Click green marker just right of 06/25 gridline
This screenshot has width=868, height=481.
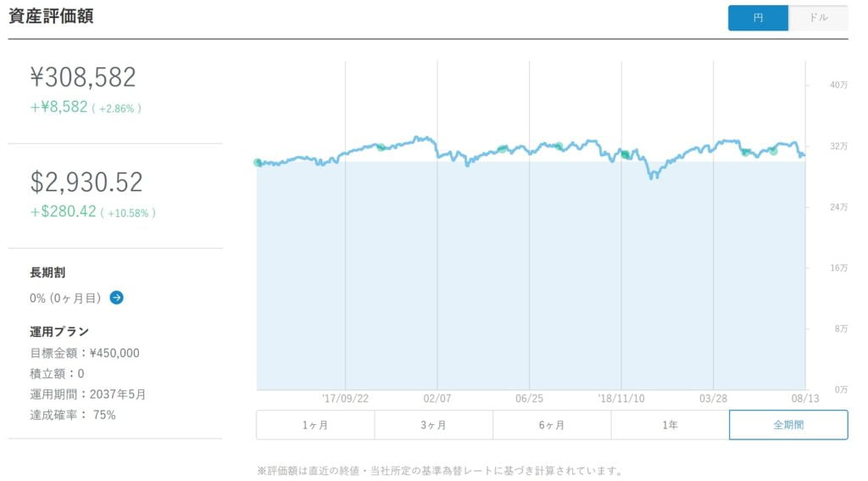tap(558, 147)
